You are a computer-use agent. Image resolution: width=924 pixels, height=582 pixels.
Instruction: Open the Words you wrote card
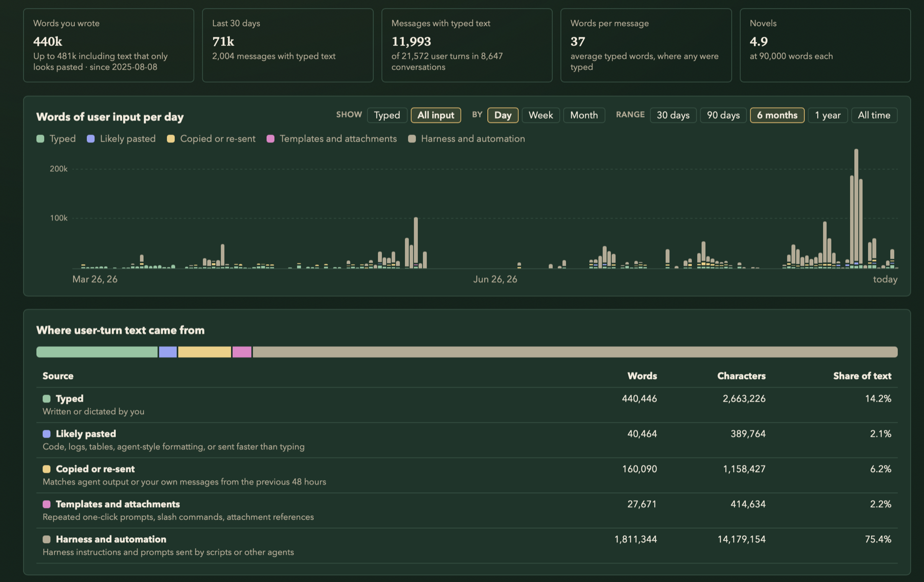(109, 45)
